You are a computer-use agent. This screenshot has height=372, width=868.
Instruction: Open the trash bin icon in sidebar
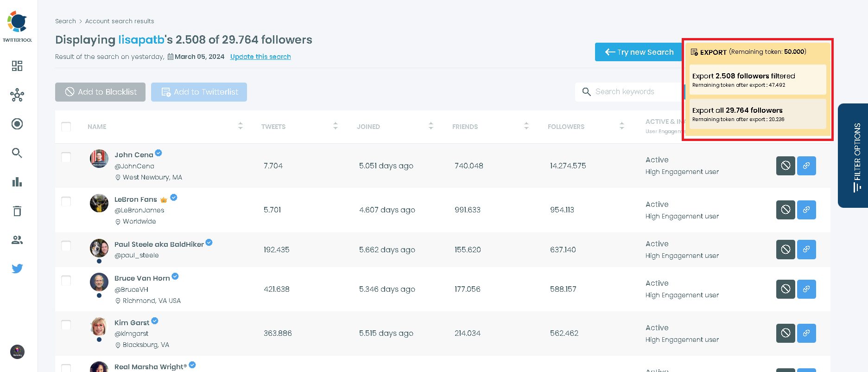(17, 211)
